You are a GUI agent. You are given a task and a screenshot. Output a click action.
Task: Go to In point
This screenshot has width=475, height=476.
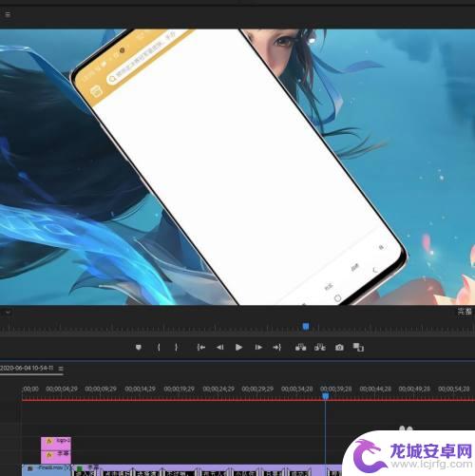[x=200, y=348]
